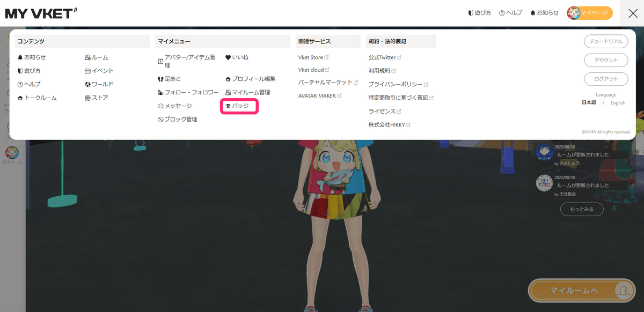
Task: Click the マイルームへ button
Action: coord(582,291)
